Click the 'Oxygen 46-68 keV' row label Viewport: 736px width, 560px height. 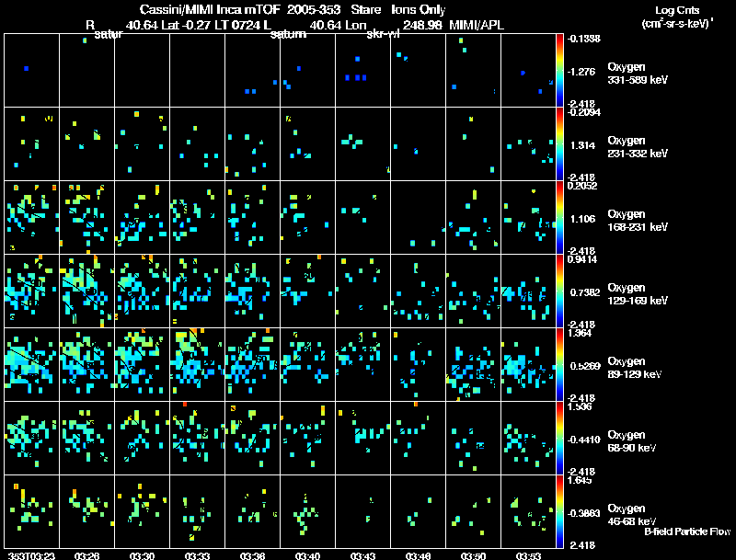click(632, 515)
